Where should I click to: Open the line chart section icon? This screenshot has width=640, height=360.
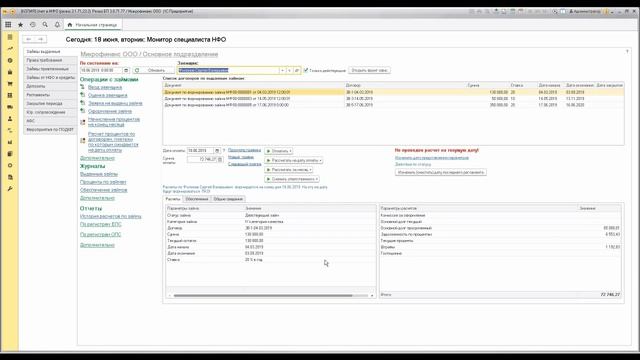pyautogui.click(x=10, y=49)
